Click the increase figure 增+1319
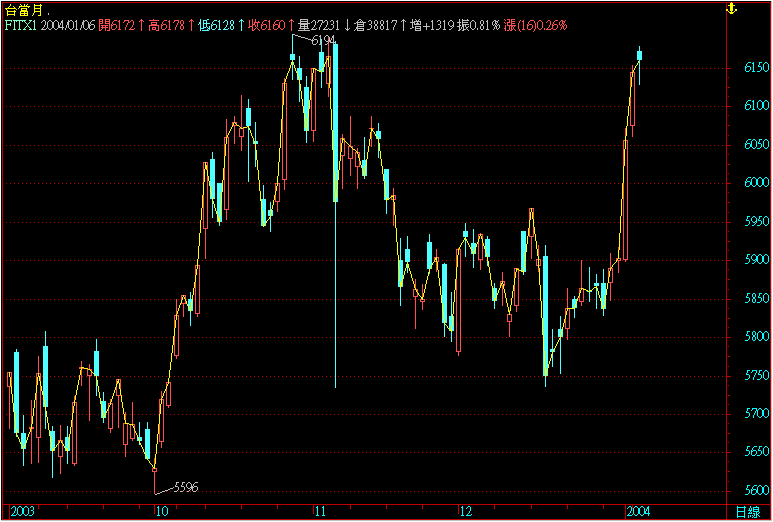Viewport: 773px width, 522px height. (x=431, y=25)
